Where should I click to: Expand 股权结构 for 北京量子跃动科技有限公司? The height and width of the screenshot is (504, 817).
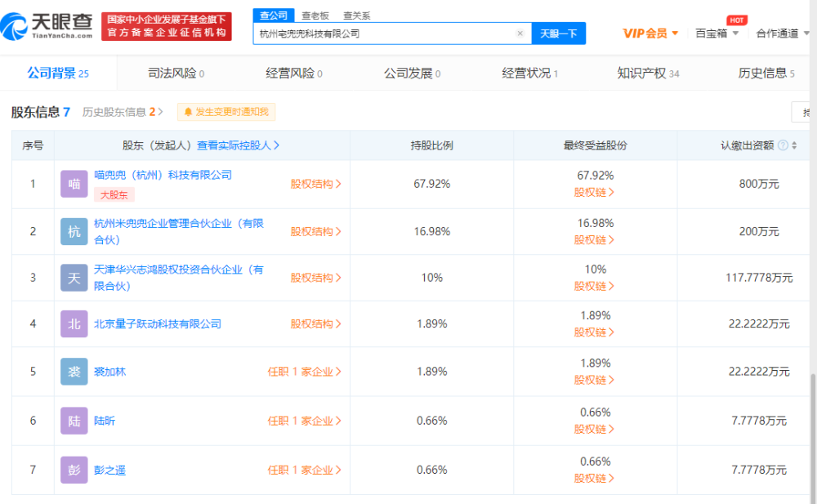pos(315,324)
